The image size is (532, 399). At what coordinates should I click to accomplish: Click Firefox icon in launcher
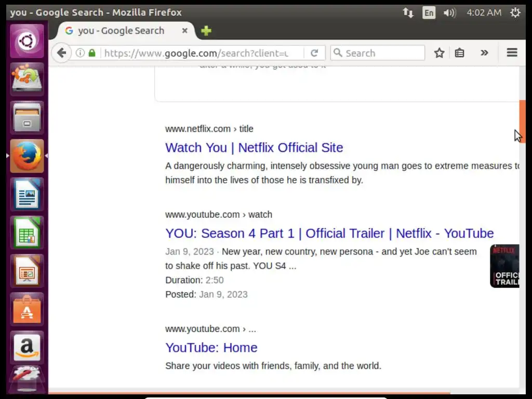click(27, 156)
